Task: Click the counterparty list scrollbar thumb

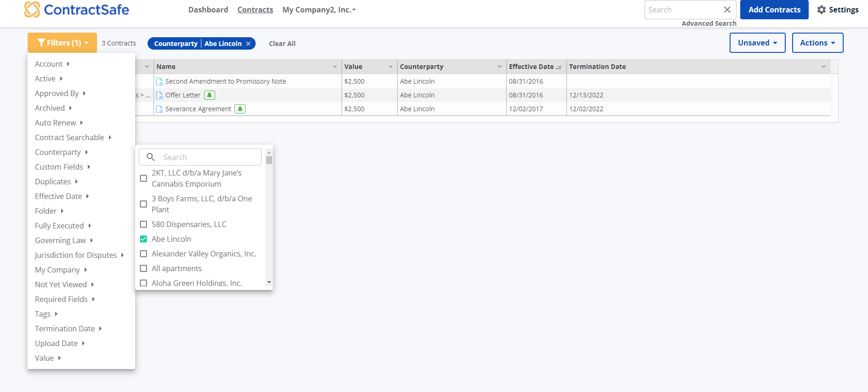Action: tap(269, 160)
